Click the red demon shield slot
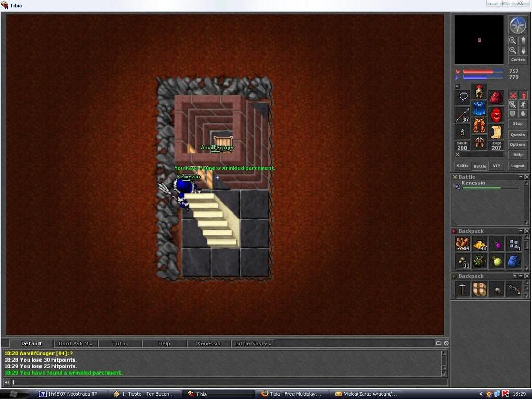 click(x=496, y=115)
